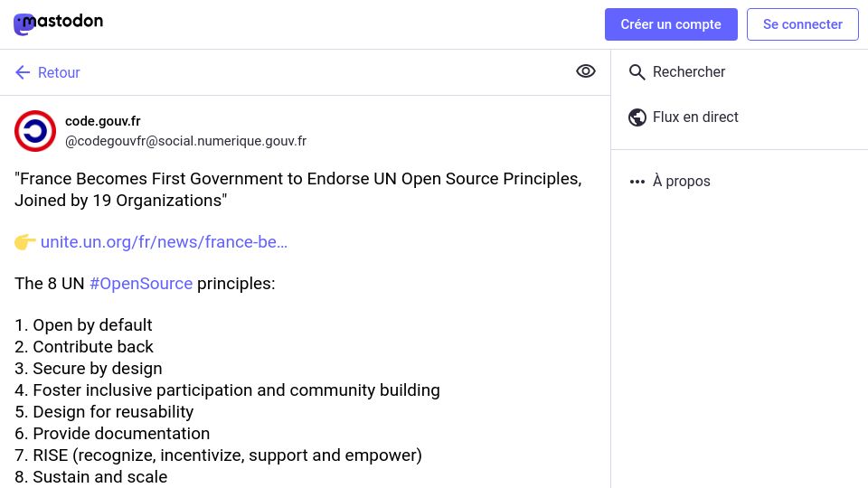Open the unite.un.org/fr/news/france-be… link
868x488 pixels.
click(164, 242)
